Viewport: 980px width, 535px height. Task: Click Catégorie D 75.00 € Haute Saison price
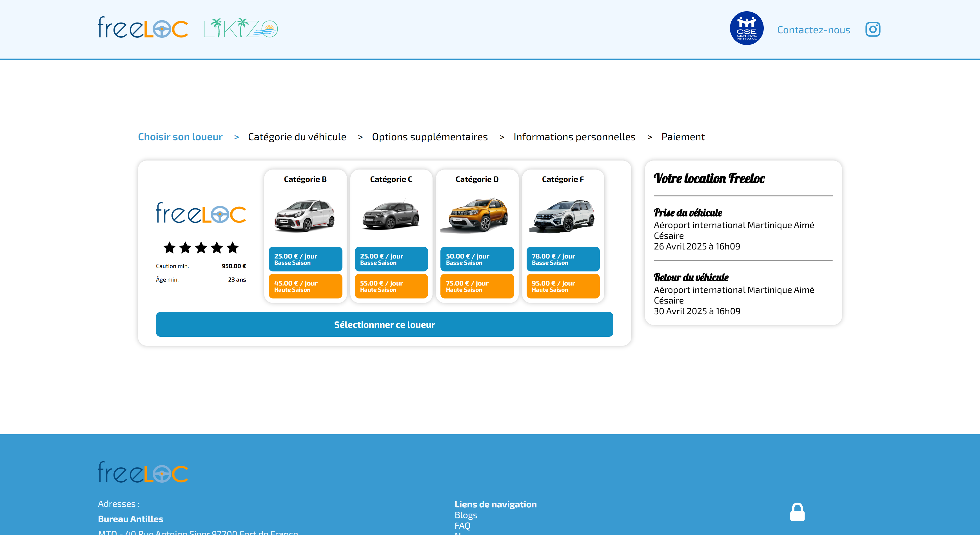coord(477,286)
